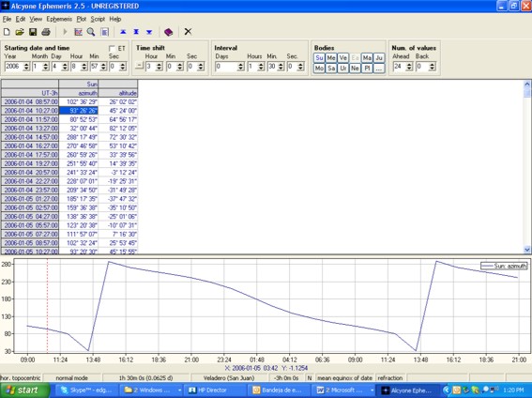This screenshot has height=398, width=532.
Task: Adjust the starting Hour spinner arrows
Action: [84, 67]
